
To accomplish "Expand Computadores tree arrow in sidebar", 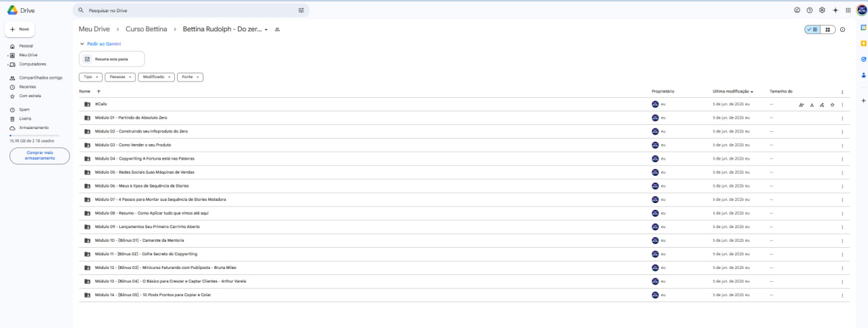I will point(7,65).
